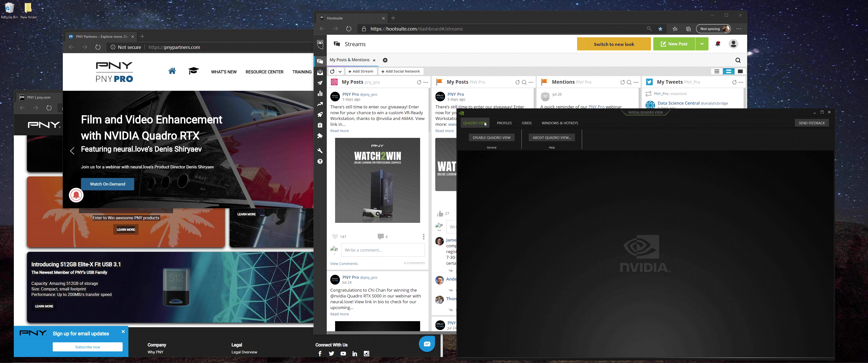This screenshot has width=868, height=363.
Task: Expand refresh interval dropdown chevron
Action: 340,71
